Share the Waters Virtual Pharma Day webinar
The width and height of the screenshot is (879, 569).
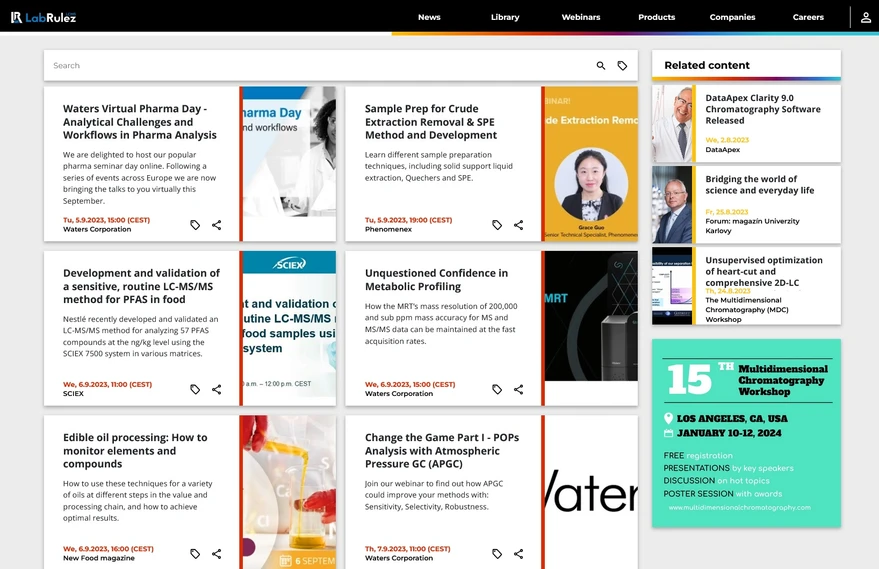[x=216, y=225]
